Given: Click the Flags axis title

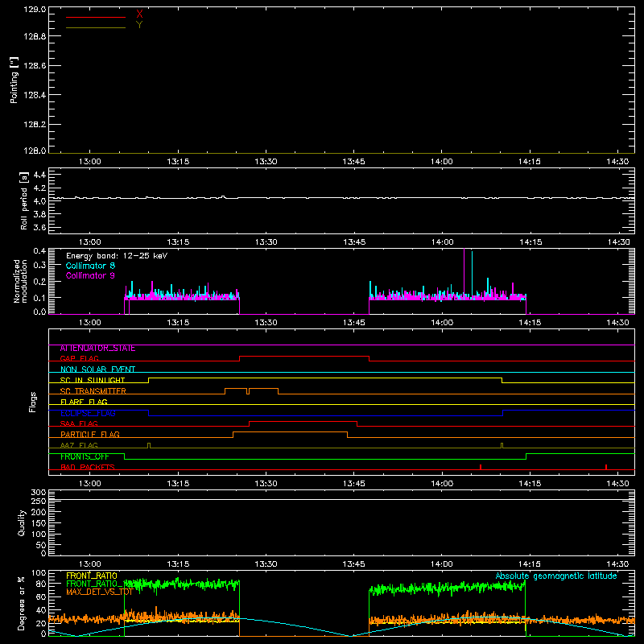Looking at the screenshot, I should [33, 402].
